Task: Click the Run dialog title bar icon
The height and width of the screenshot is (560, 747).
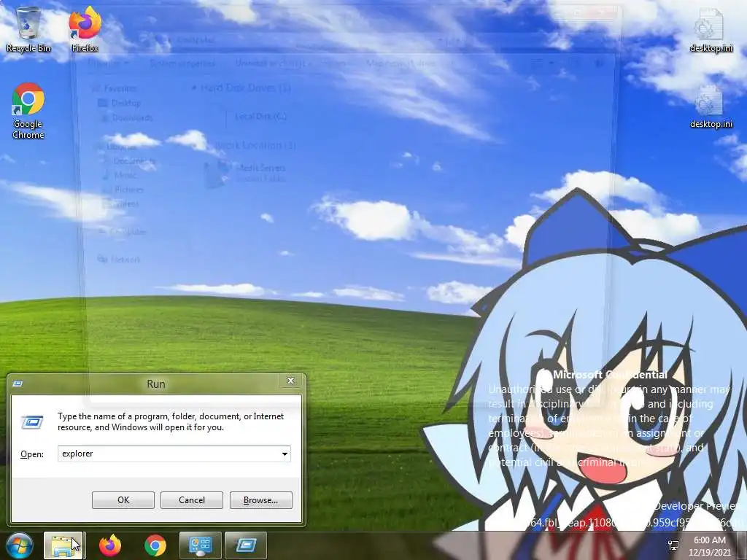Action: [x=18, y=384]
